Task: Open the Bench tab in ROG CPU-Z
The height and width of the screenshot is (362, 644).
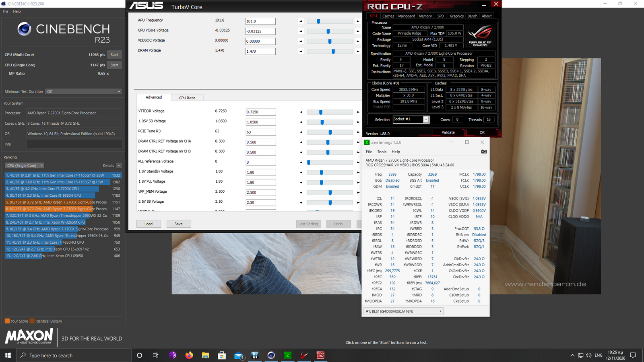Action: pyautogui.click(x=473, y=16)
